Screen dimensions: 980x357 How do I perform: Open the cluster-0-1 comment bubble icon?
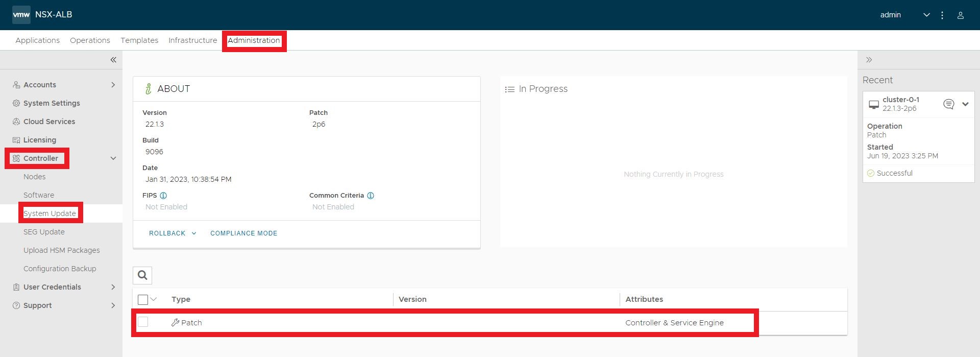[x=948, y=104]
